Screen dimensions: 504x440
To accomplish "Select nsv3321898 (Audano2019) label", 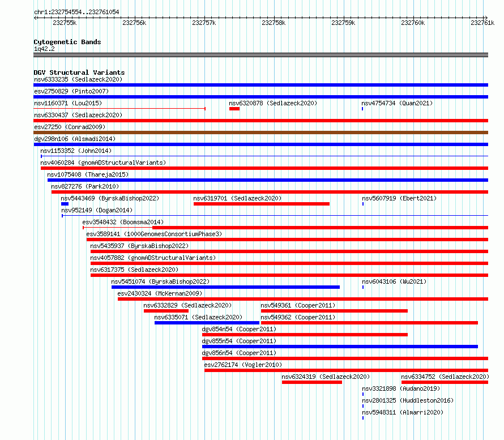I will click(x=401, y=388).
